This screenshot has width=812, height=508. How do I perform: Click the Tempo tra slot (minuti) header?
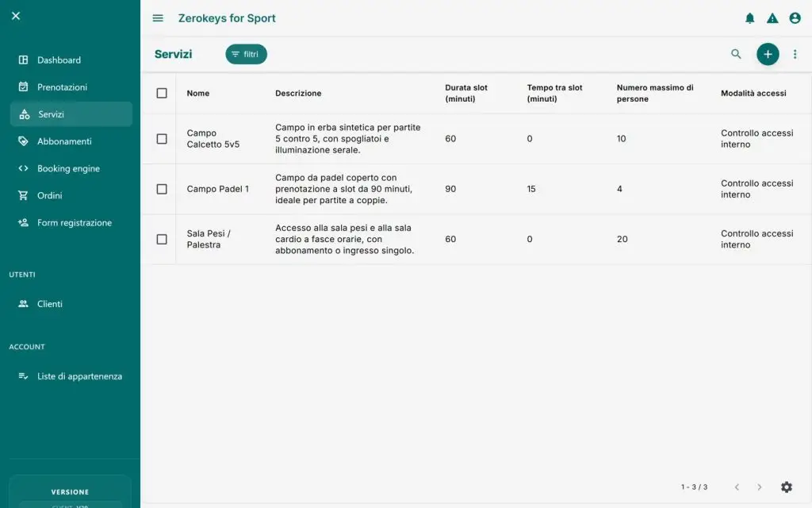pyautogui.click(x=554, y=94)
